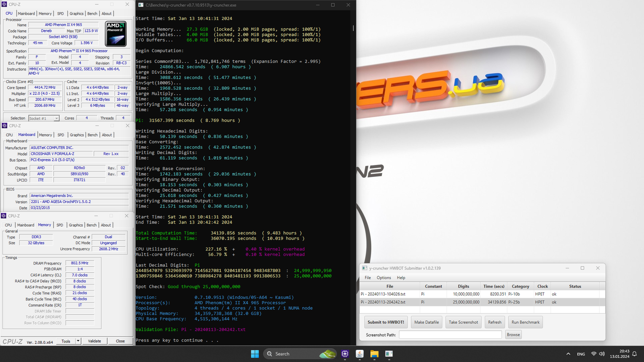644x362 pixels.
Task: Click the Run Benchmark button
Action: [x=525, y=322]
